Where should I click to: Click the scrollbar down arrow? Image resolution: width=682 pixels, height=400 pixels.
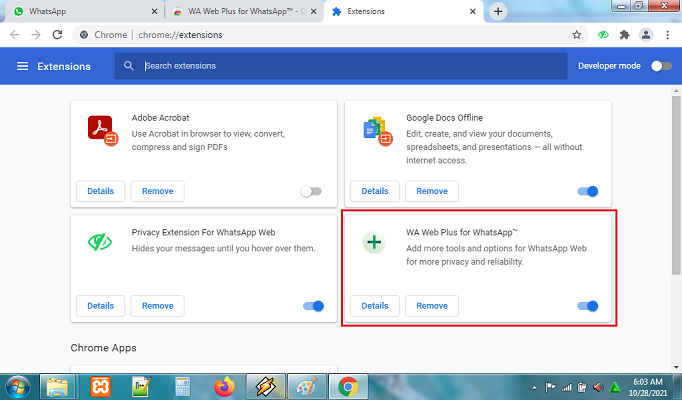click(x=676, y=367)
